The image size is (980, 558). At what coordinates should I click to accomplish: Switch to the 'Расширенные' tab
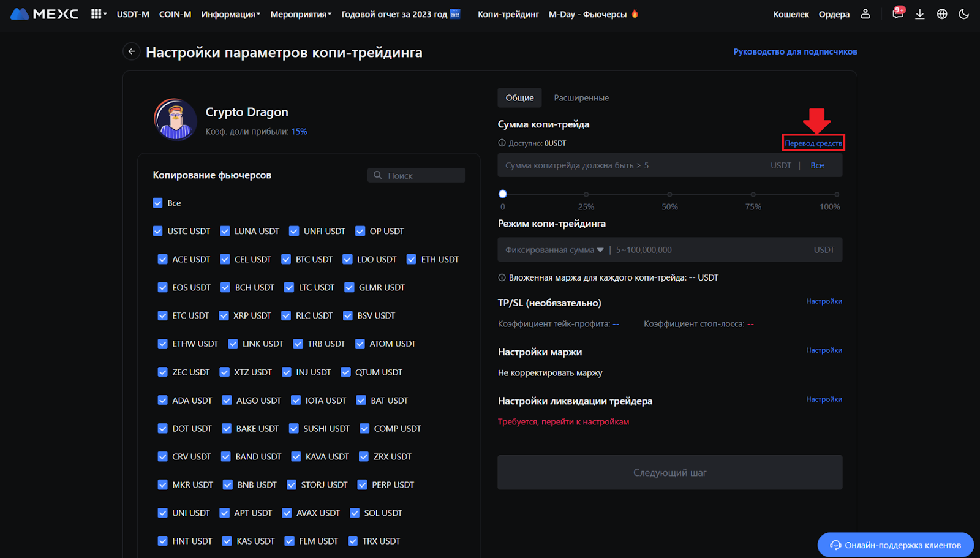[x=581, y=98]
